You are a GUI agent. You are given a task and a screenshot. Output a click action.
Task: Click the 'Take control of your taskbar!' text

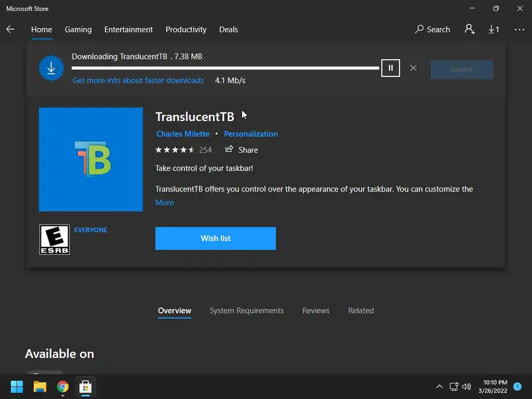click(204, 168)
